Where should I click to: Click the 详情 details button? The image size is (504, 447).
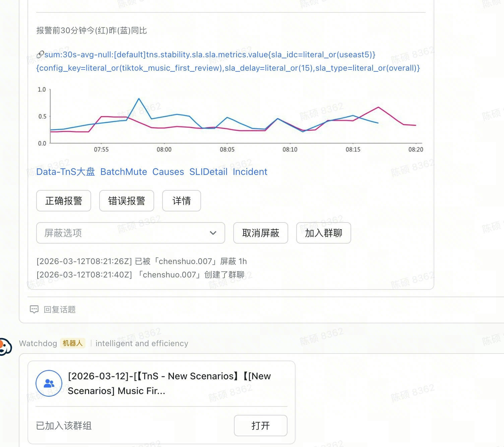click(x=182, y=201)
